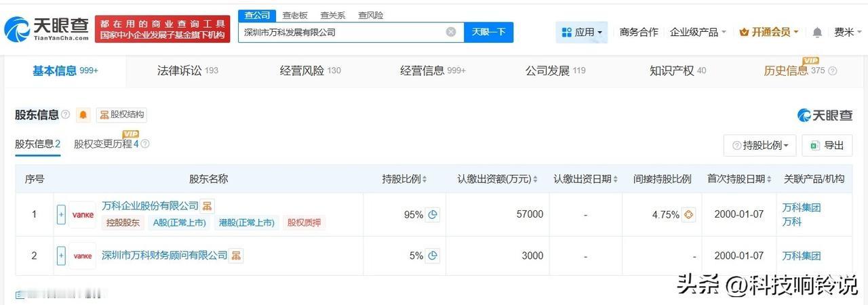Click the 港股(正常上市) tag
Viewport: 868px width, 305px height.
[247, 222]
